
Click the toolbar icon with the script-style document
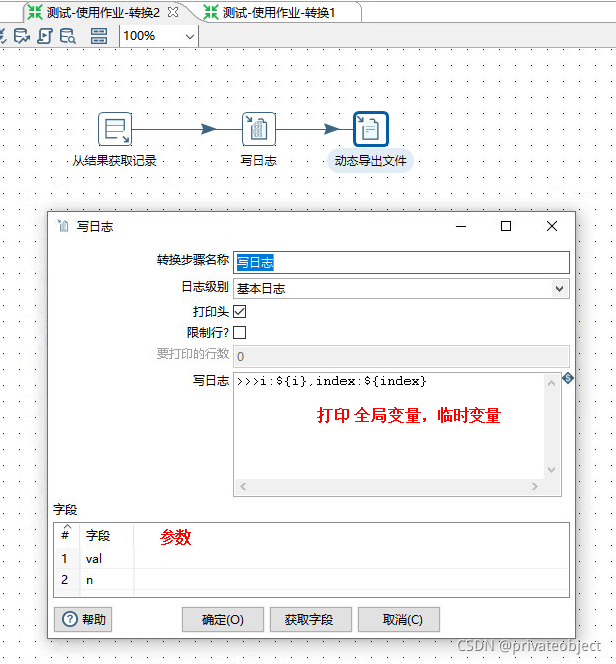pos(44,36)
